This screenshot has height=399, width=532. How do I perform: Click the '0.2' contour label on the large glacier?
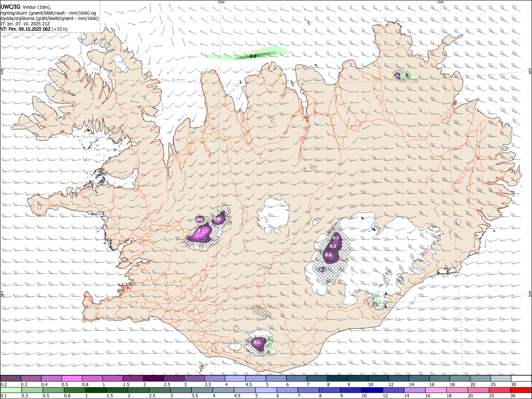coord(323,269)
